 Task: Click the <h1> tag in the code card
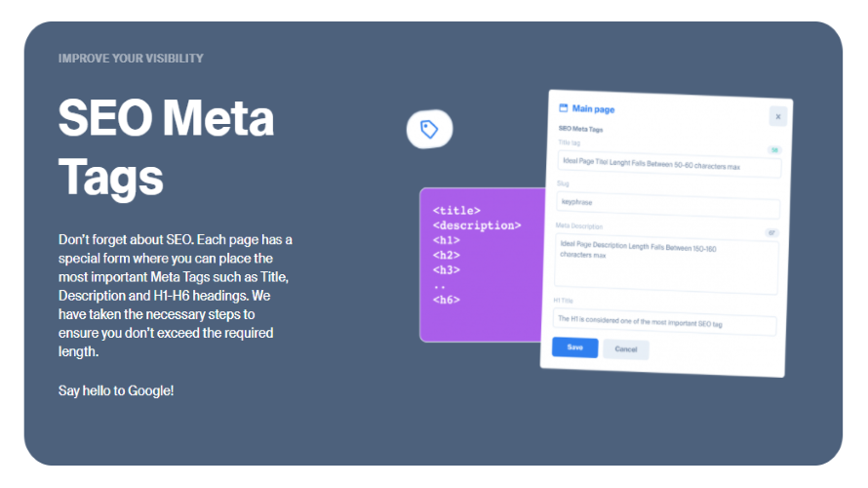[446, 240]
